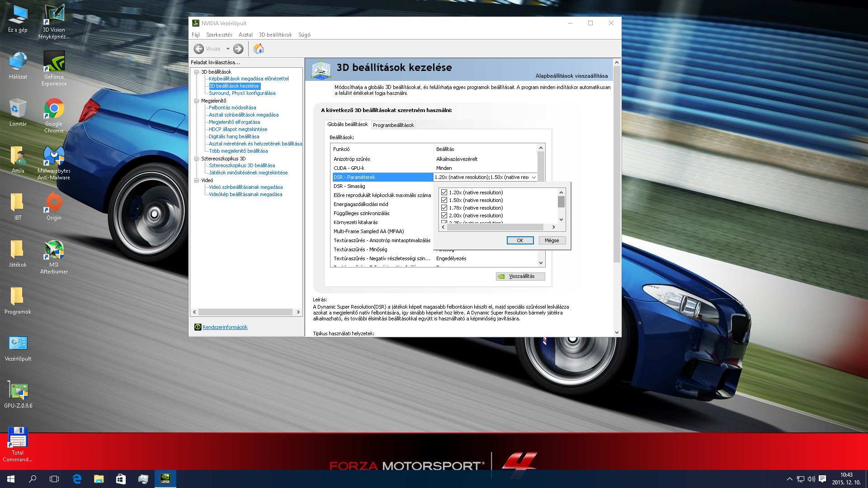868x488 pixels.
Task: Open the Programok folder
Action: pyautogui.click(x=18, y=301)
